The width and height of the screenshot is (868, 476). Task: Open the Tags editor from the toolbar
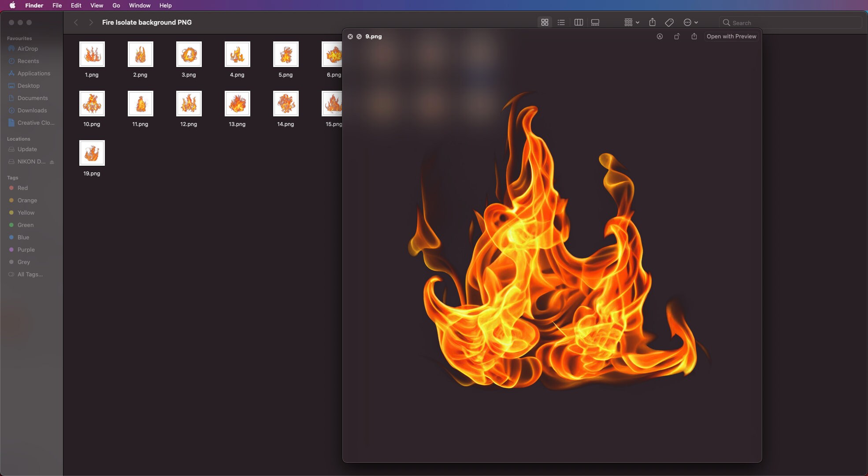tap(669, 22)
